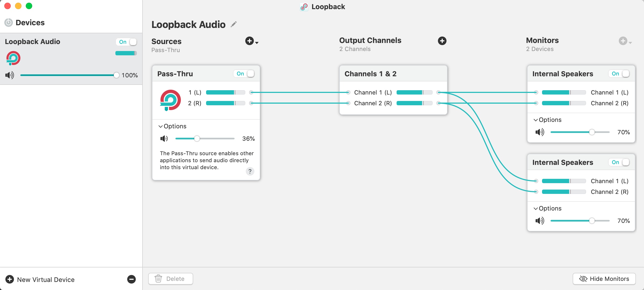The width and height of the screenshot is (644, 290).
Task: Click the Devices sidebar heading
Action: (x=30, y=23)
